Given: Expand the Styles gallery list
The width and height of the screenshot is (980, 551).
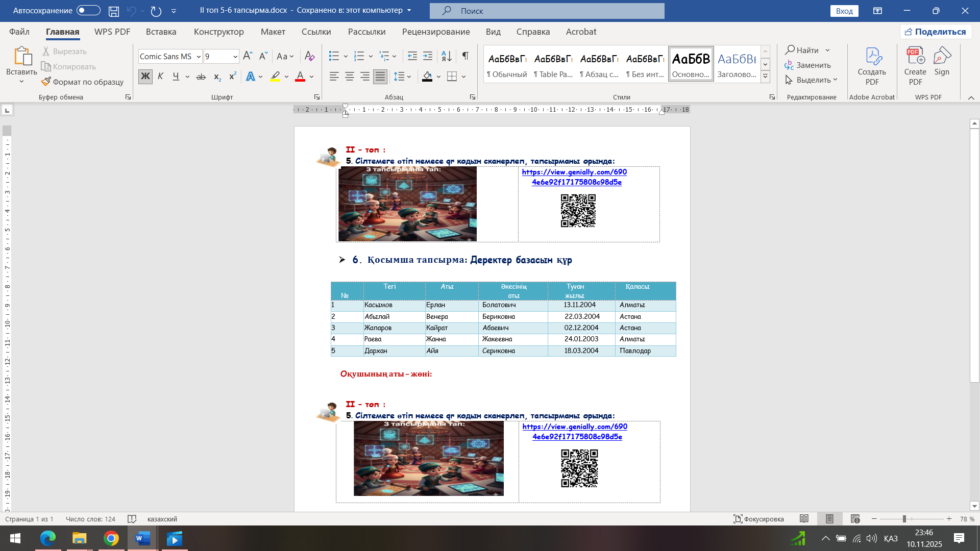Looking at the screenshot, I should 765,77.
